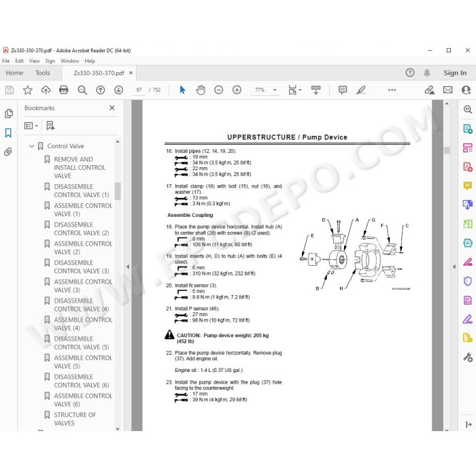Image resolution: width=476 pixels, height=476 pixels.
Task: Expand the right tools pane arrow
Action: coord(469,424)
